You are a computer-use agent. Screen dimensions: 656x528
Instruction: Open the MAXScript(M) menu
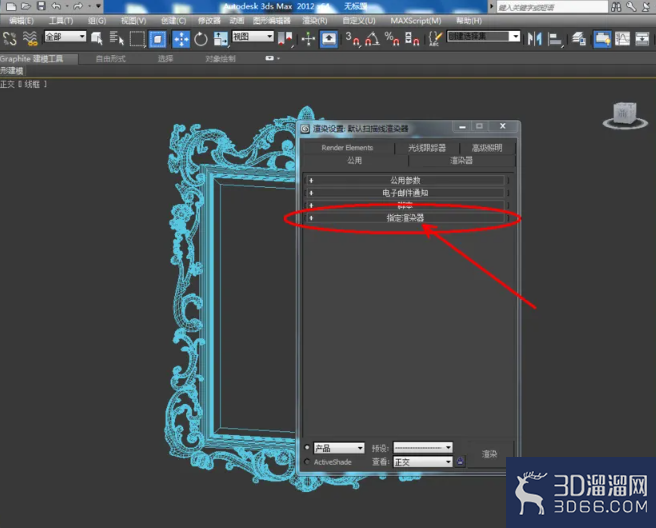[416, 21]
